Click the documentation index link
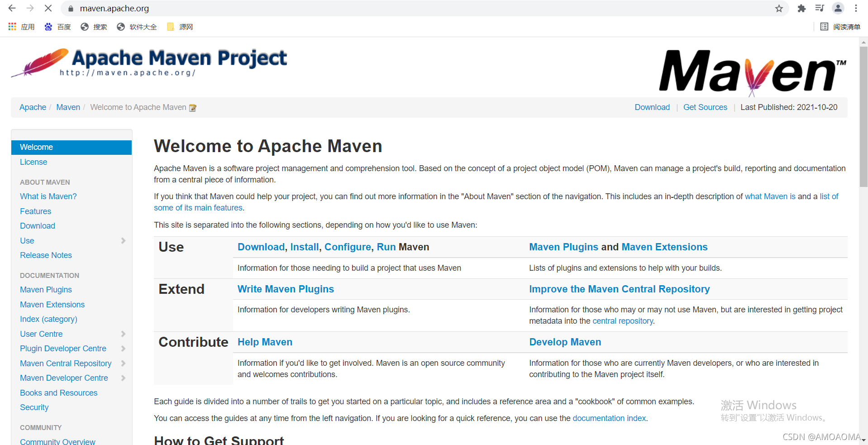The image size is (868, 445). click(x=609, y=418)
